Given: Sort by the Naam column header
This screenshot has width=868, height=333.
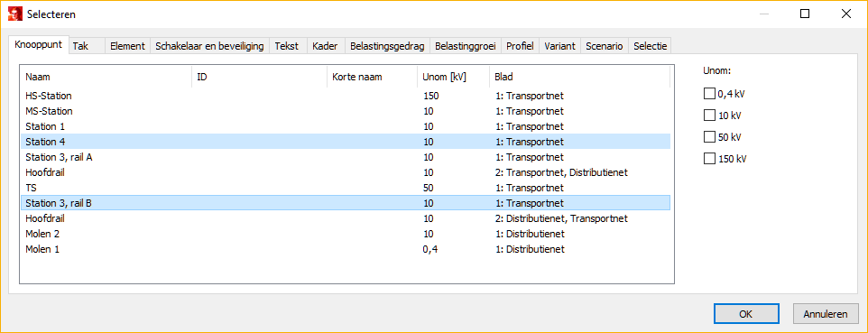Looking at the screenshot, I should [106, 77].
